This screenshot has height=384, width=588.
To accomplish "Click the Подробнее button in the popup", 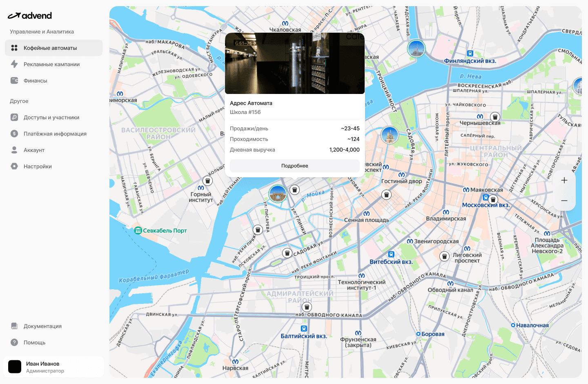I will point(295,166).
